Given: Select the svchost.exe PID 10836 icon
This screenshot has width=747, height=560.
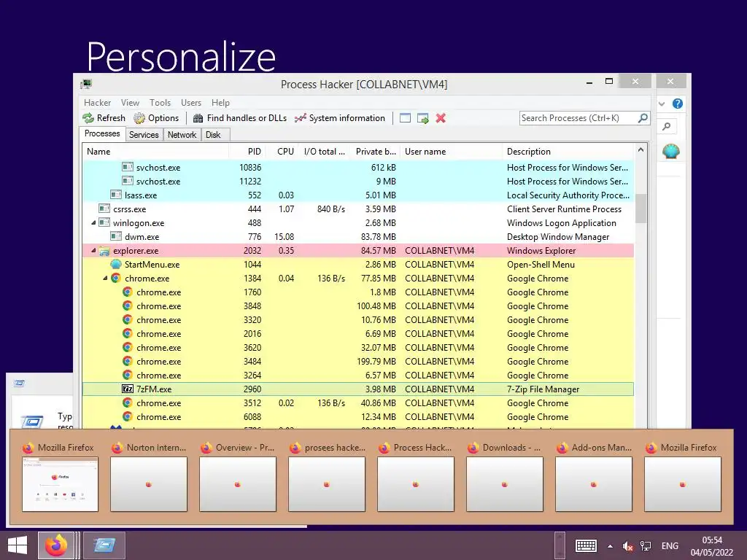Looking at the screenshot, I should pyautogui.click(x=127, y=167).
